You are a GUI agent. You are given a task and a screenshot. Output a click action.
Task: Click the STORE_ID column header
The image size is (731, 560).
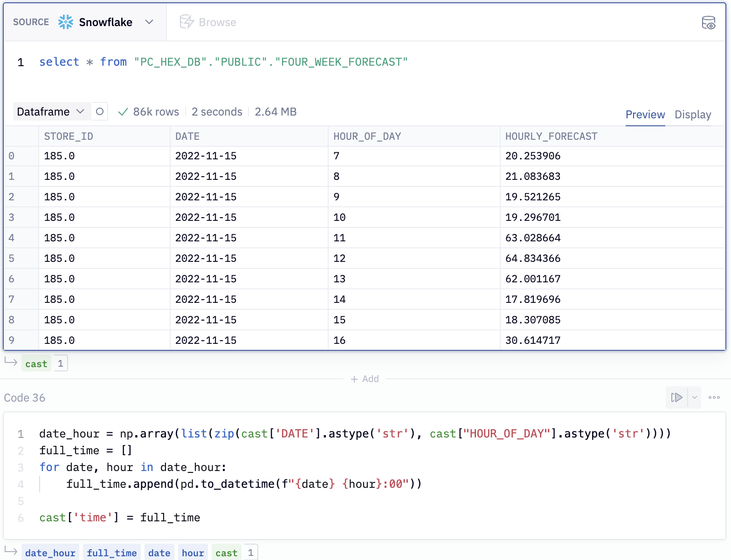69,137
